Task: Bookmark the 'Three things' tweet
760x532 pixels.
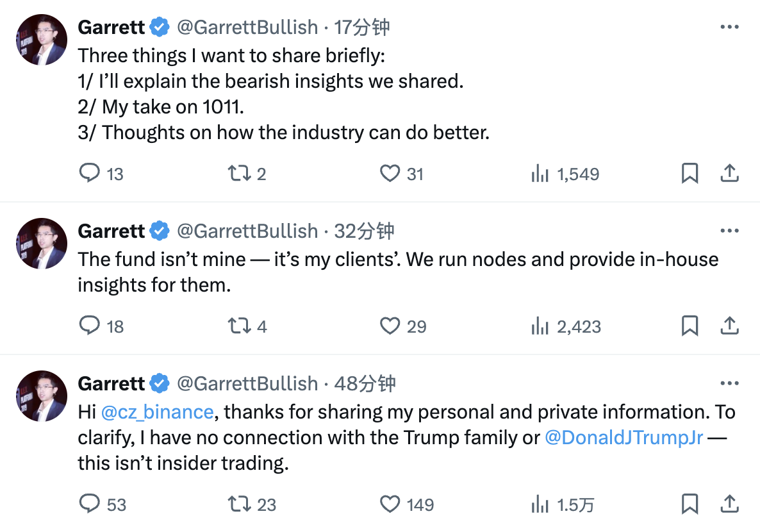Action: coord(690,174)
